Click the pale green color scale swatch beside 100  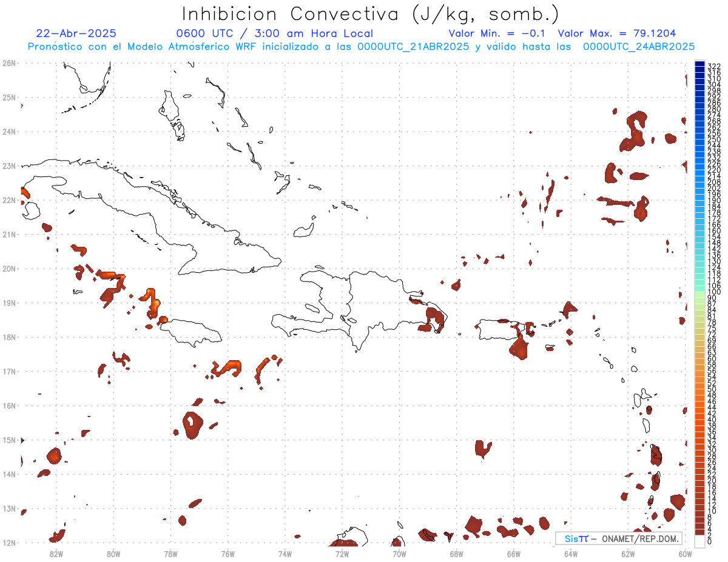click(x=699, y=295)
